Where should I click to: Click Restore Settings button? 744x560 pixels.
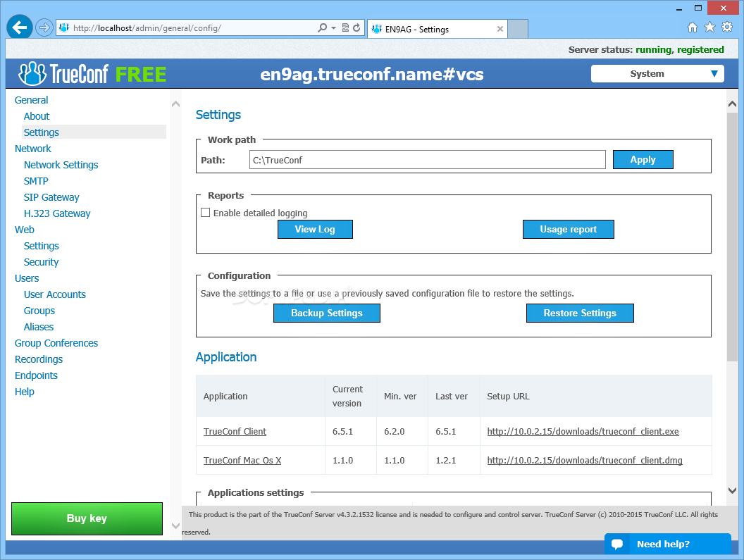coord(580,313)
